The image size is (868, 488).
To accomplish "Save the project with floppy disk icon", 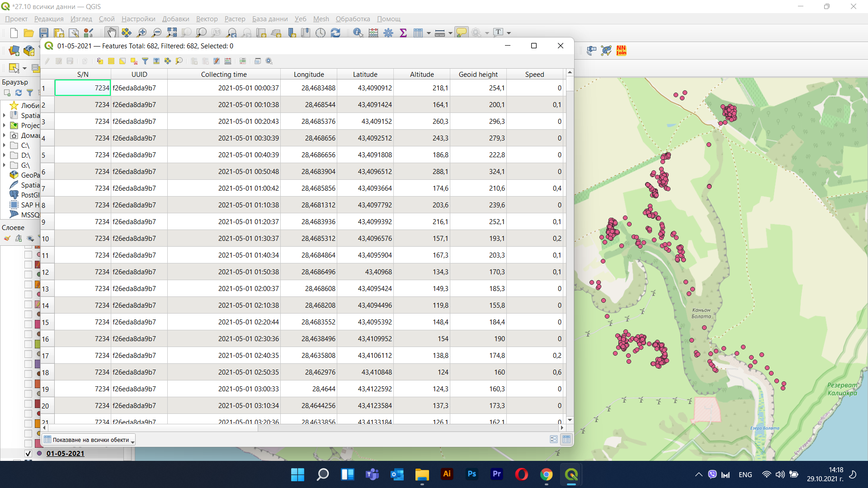I will click(x=44, y=33).
